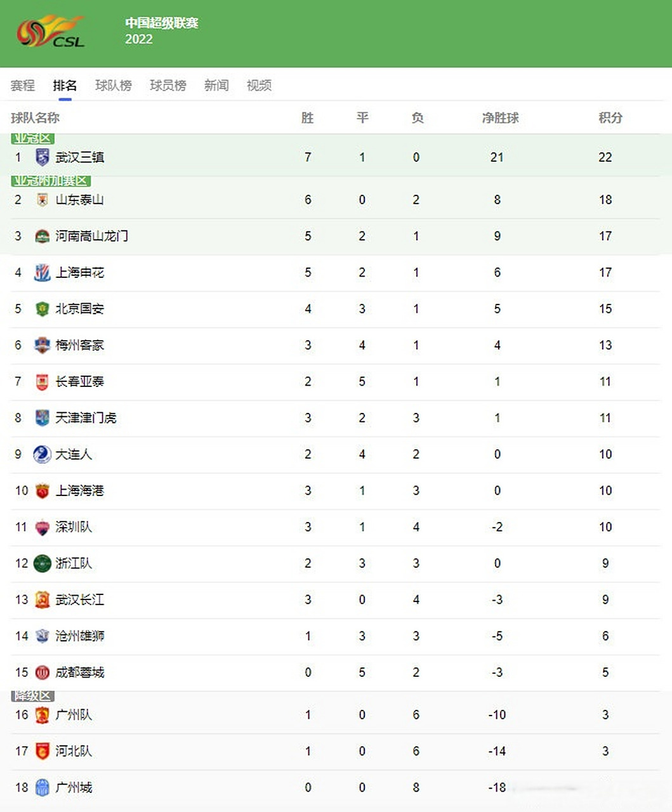The height and width of the screenshot is (812, 672).
Task: Click the 河北队 team crest icon
Action: point(43,751)
